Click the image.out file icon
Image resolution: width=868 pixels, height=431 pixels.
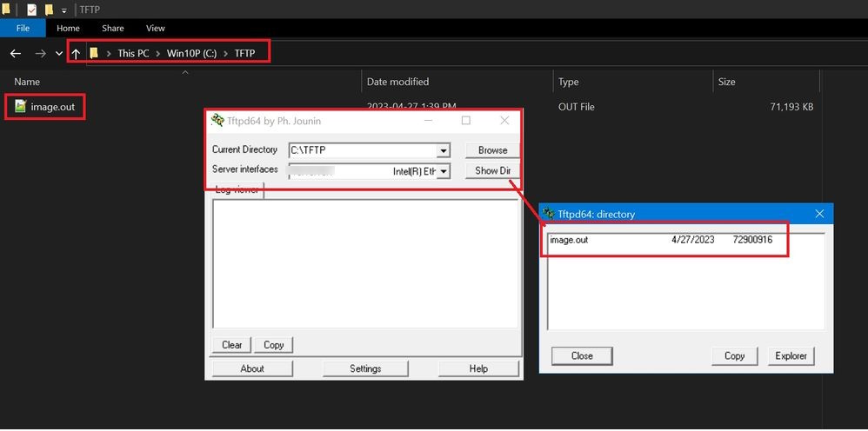(21, 106)
